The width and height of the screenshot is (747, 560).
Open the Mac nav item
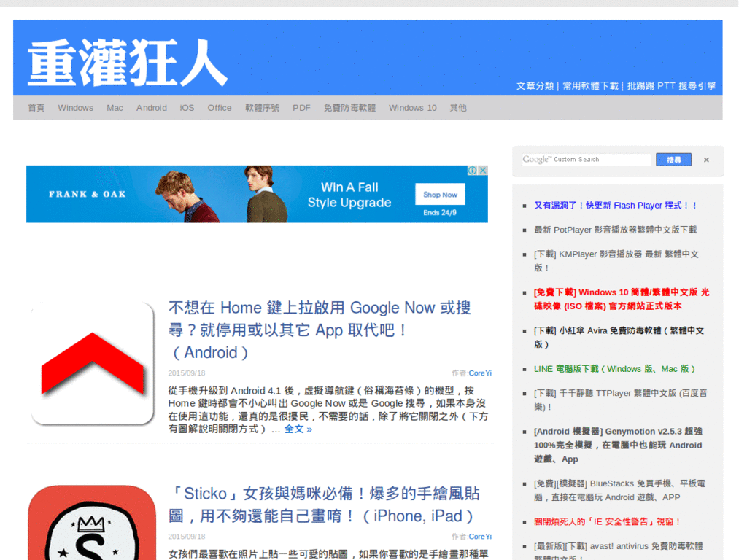(115, 108)
